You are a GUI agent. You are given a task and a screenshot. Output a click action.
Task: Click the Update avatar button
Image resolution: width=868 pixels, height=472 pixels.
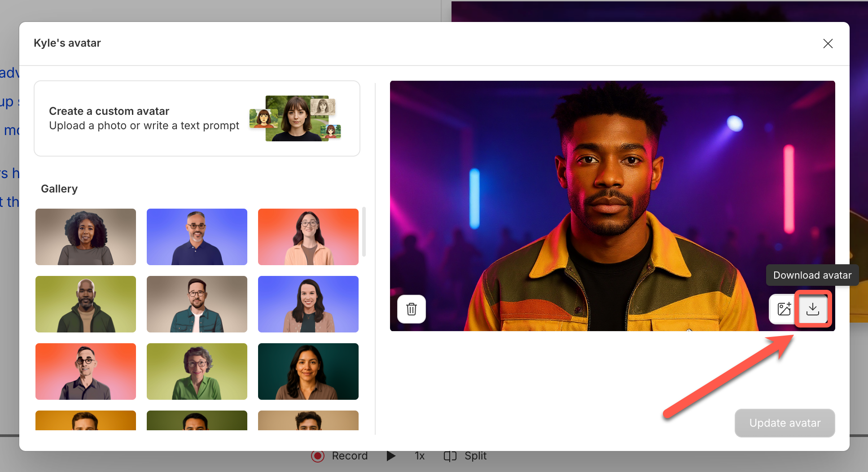click(x=785, y=423)
